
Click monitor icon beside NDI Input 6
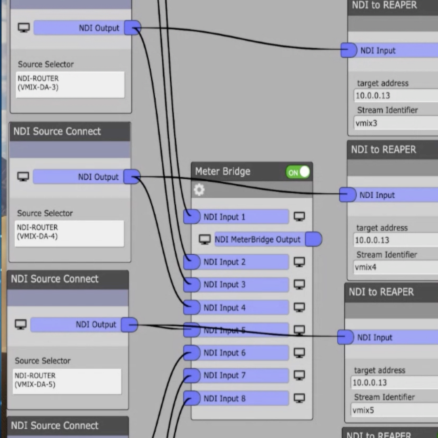coord(299,353)
